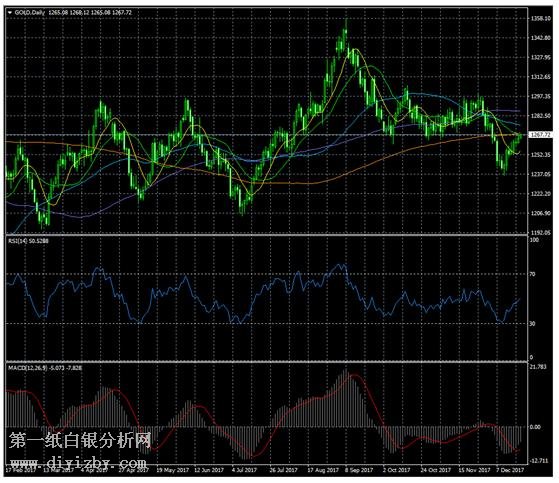Click the current price marker 1267.72
The image size is (559, 483).
click(x=540, y=135)
